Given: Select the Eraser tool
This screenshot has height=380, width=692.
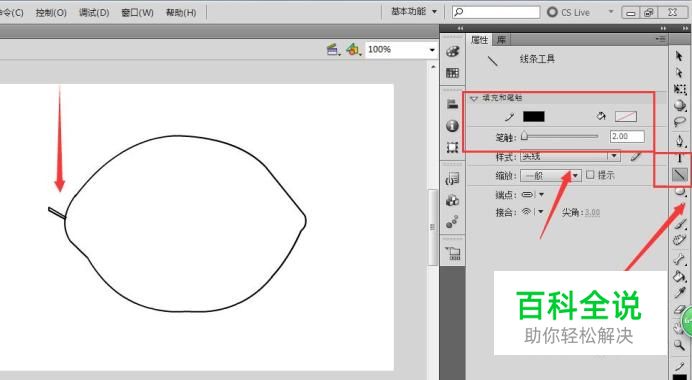Looking at the screenshot, I should (x=679, y=310).
